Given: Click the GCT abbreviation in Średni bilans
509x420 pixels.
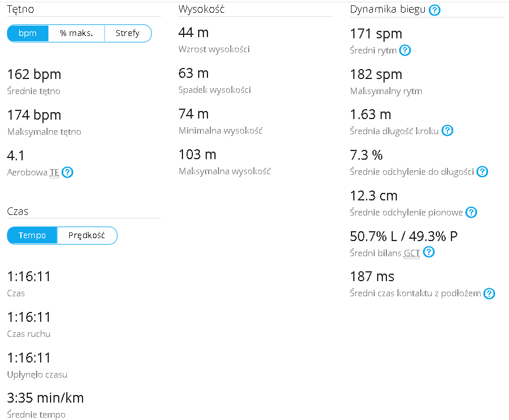Looking at the screenshot, I should pos(411,253).
